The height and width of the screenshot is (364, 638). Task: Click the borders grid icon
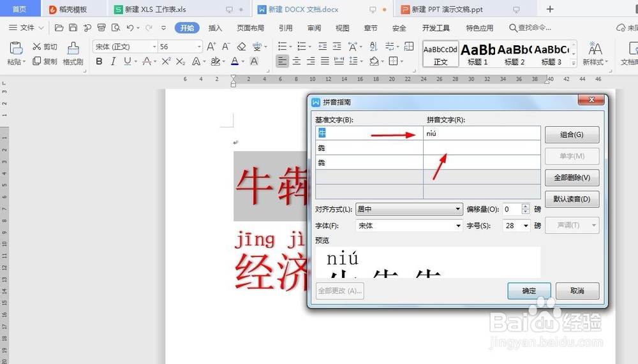click(393, 61)
